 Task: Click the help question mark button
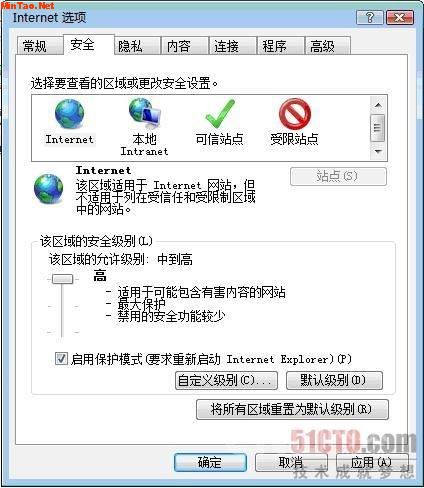pos(369,17)
